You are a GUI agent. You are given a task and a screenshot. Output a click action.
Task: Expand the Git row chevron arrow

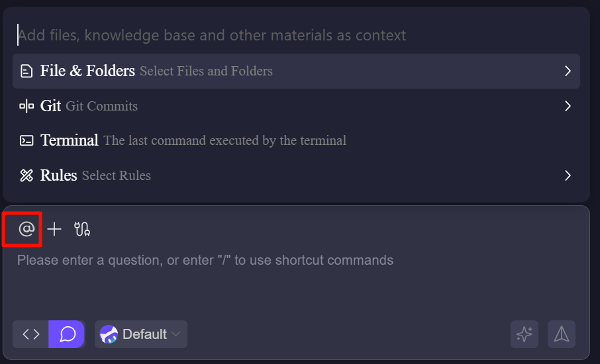[568, 106]
